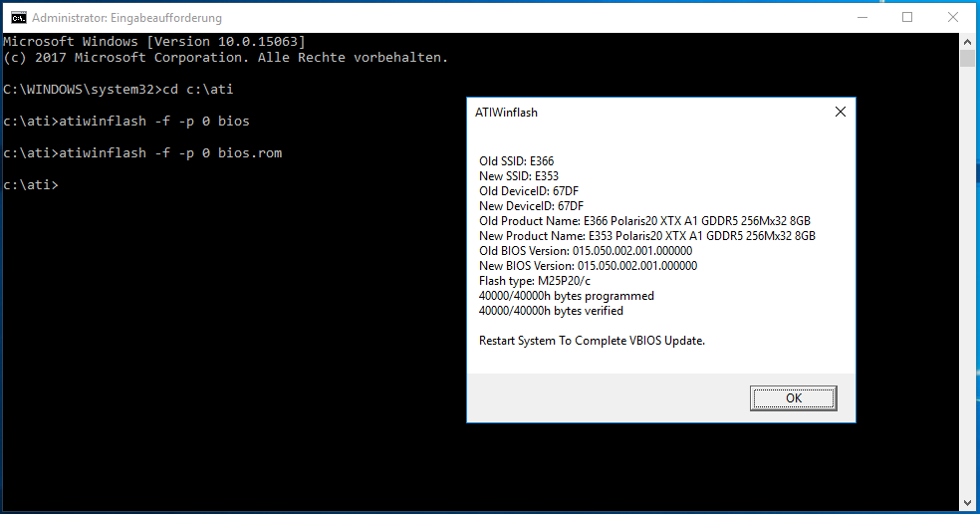Viewport: 980px width, 514px height.
Task: Click the Command Prompt icon in title bar
Action: pyautogui.click(x=17, y=17)
